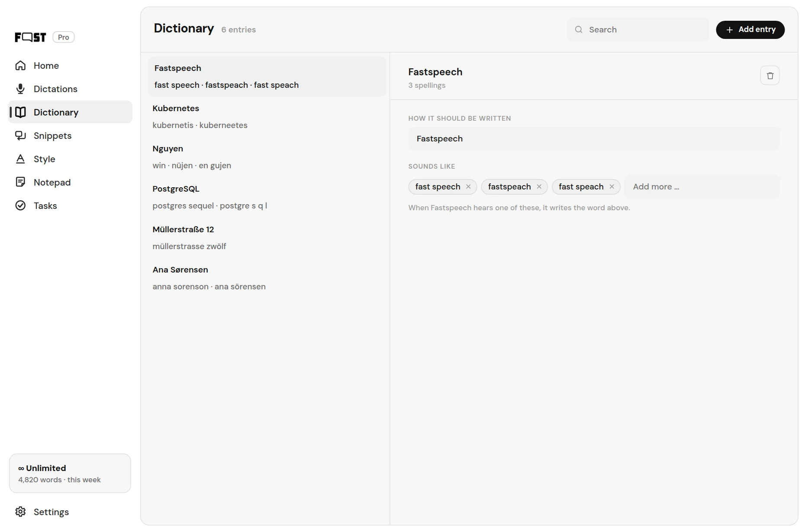Remove the 'fast speech' spelling chip

click(x=468, y=187)
